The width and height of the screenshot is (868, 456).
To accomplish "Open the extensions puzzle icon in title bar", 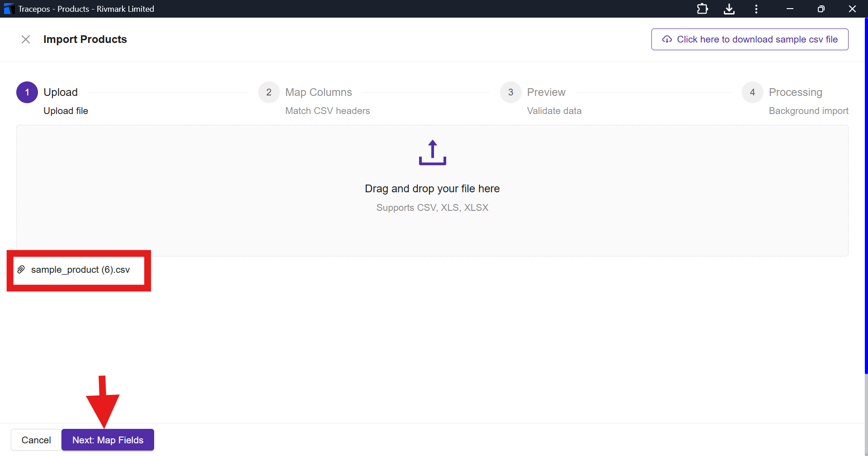I will (702, 9).
